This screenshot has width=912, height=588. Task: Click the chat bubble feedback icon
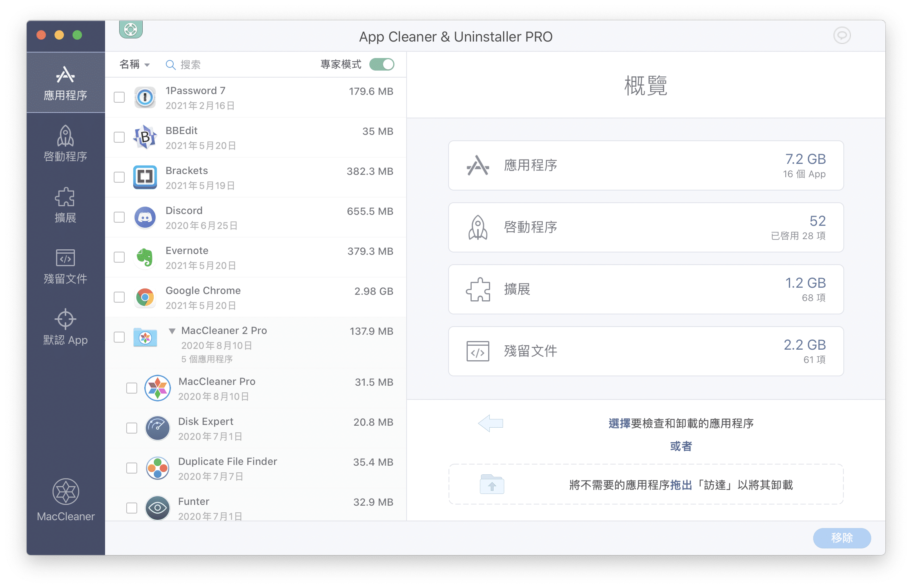[x=841, y=36]
